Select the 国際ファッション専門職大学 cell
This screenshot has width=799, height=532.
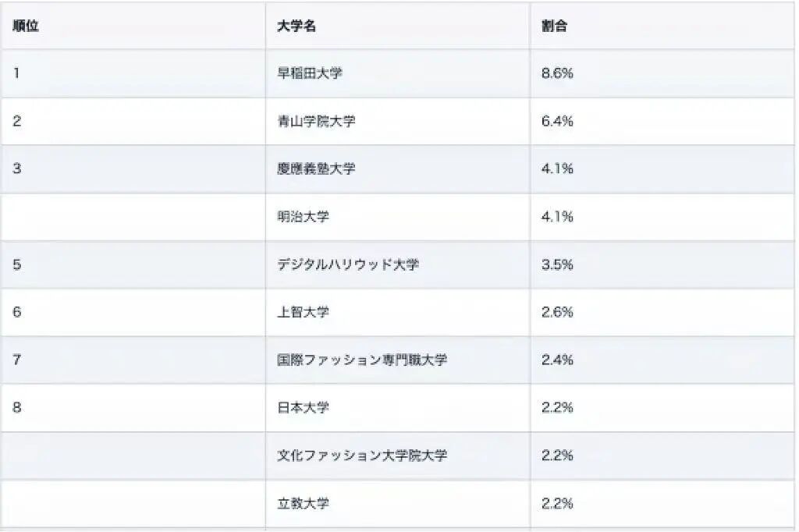362,360
